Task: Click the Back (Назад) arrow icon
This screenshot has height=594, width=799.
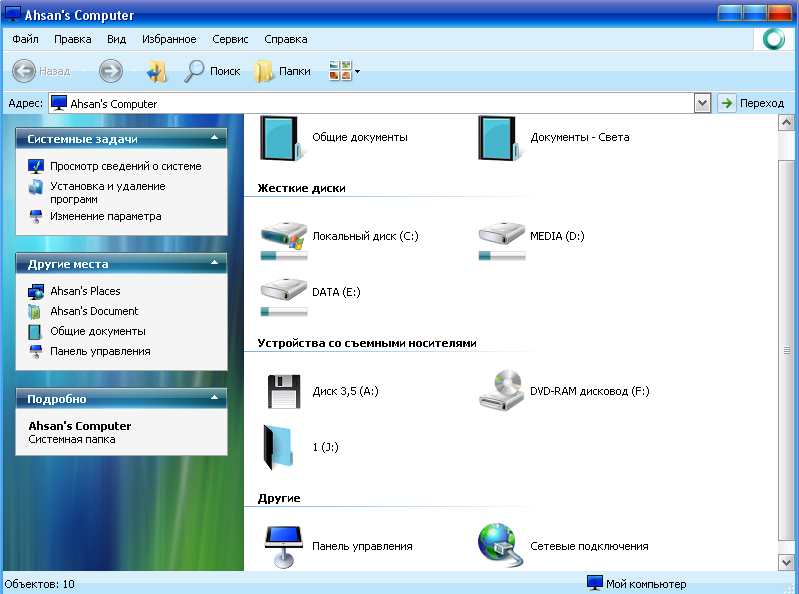Action: coord(24,71)
